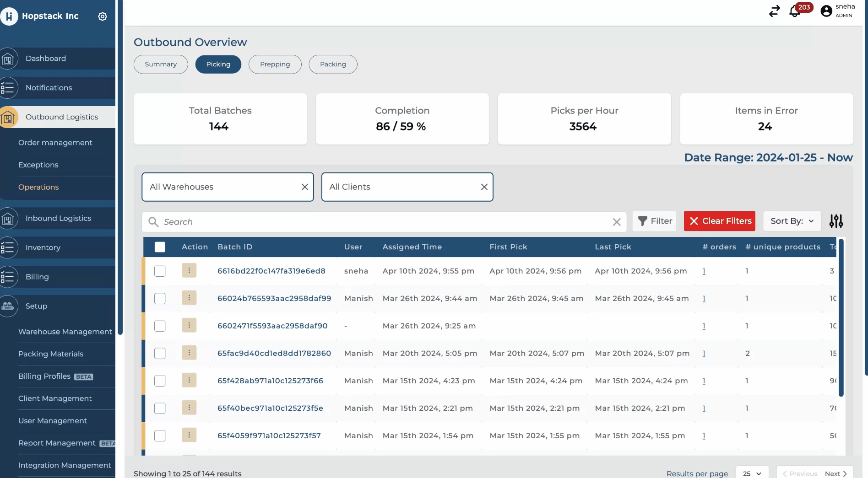Click the Filter funnel button

tap(655, 221)
